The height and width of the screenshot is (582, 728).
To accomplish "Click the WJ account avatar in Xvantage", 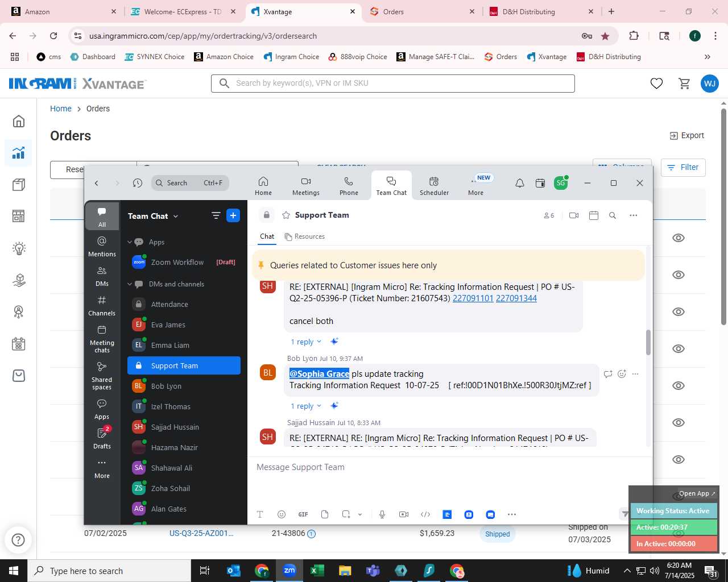I will point(709,84).
